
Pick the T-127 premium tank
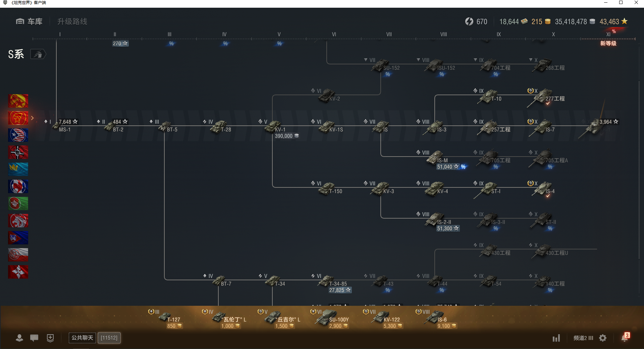[166, 318]
